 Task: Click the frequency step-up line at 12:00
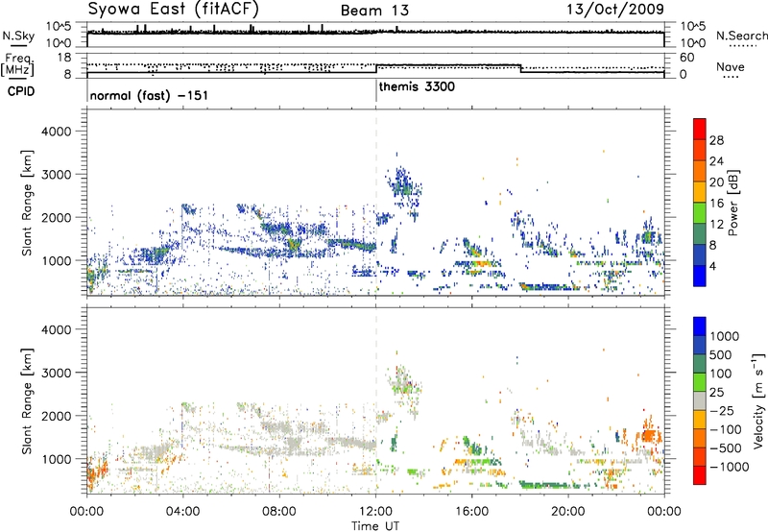(x=376, y=68)
